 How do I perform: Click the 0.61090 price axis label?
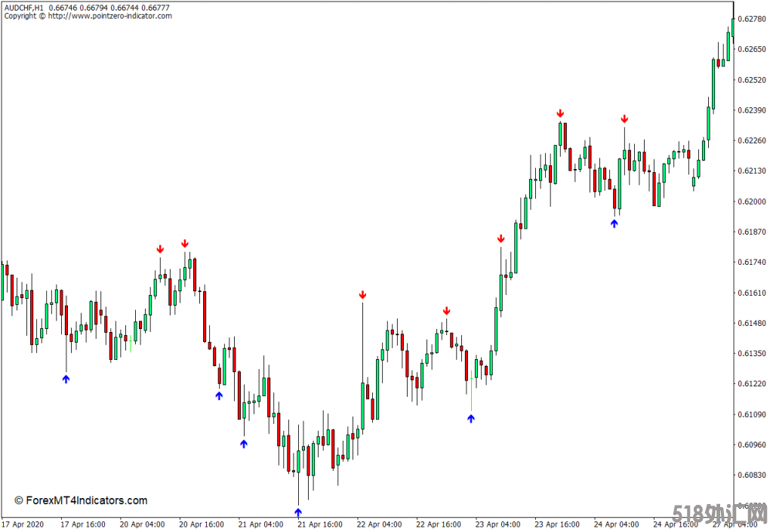[x=753, y=414]
